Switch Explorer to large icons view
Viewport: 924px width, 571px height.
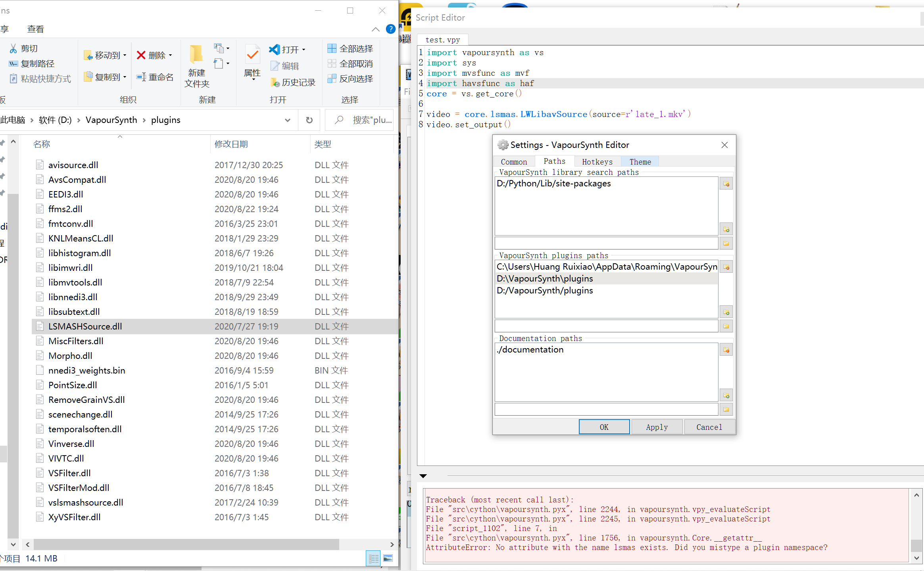point(388,558)
